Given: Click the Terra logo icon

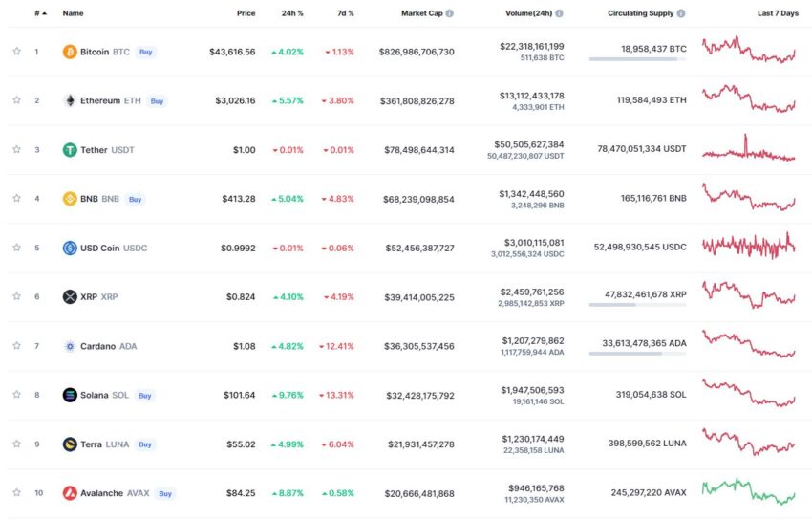Looking at the screenshot, I should [x=70, y=444].
